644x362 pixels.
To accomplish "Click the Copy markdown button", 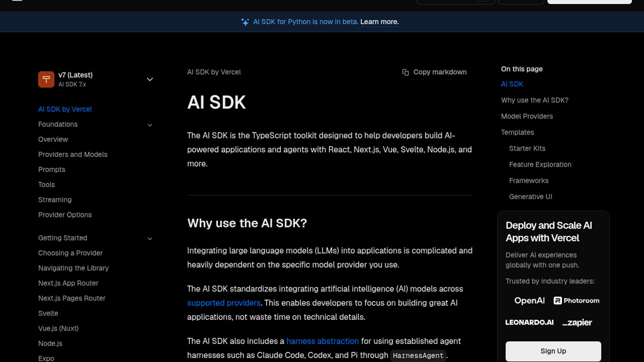I will 434,72.
